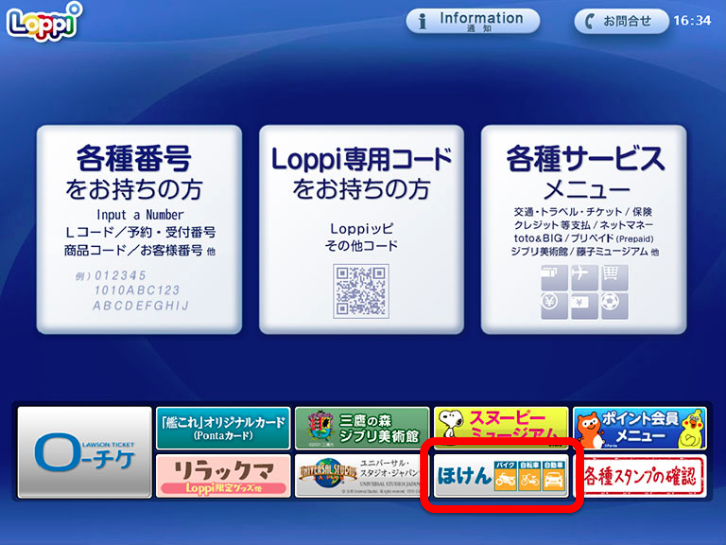The height and width of the screenshot is (545, 726).
Task: Click the clock reading 16:34
Action: pos(692,21)
